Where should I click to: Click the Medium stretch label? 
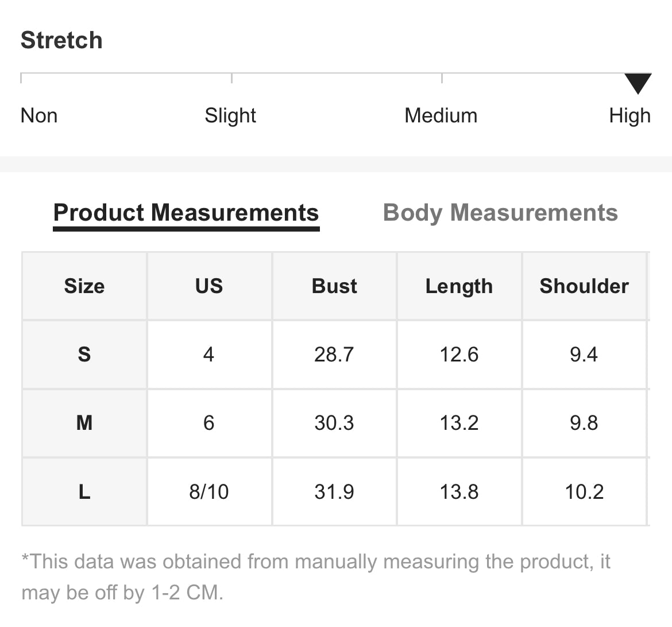(441, 116)
